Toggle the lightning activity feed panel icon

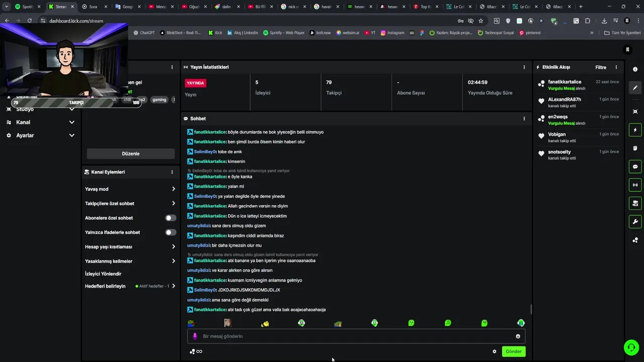(x=635, y=130)
